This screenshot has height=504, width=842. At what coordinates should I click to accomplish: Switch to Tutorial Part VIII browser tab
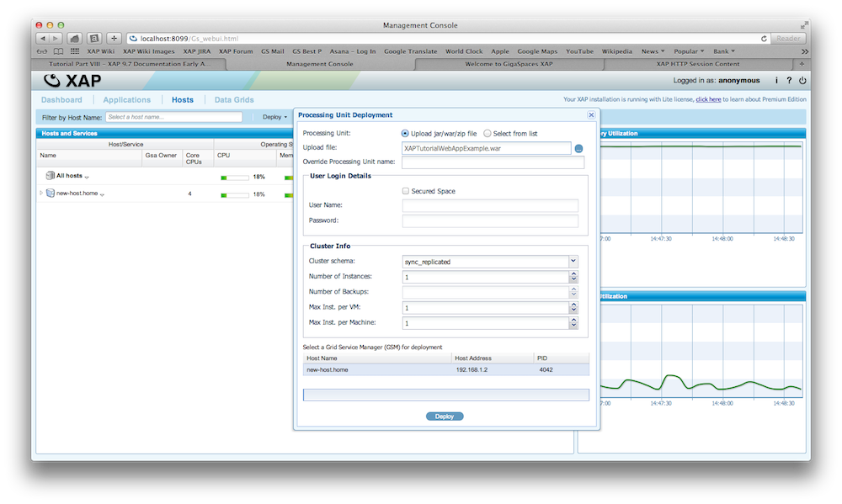(x=130, y=64)
